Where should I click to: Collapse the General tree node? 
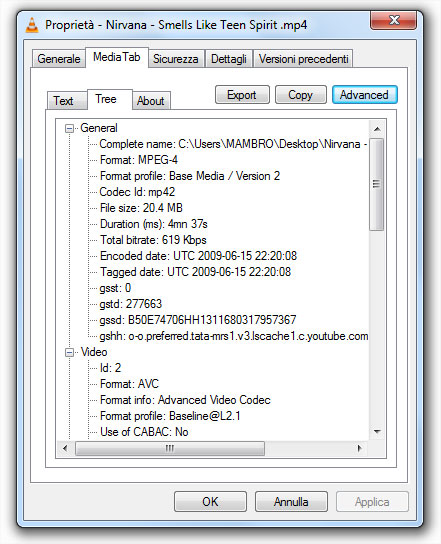tap(69, 128)
